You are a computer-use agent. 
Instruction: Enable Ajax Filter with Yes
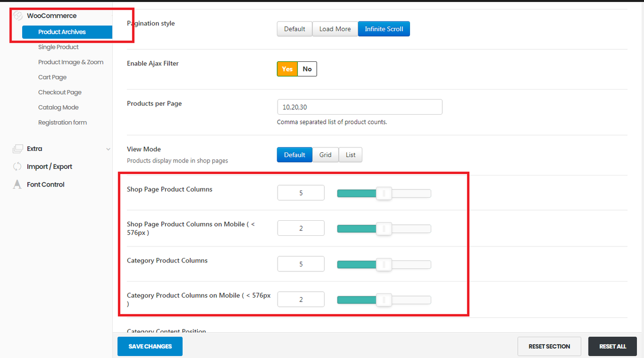tap(287, 69)
